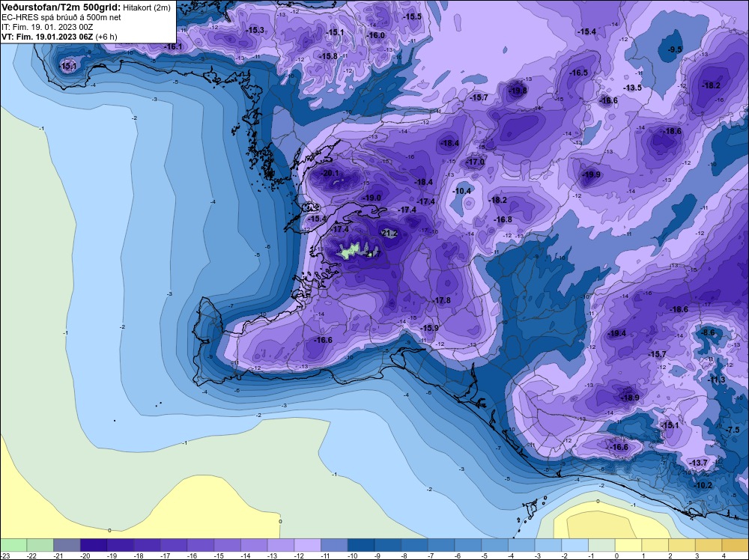749x560 pixels.
Task: Click the -19.4 temperature value on map
Action: coord(617,333)
